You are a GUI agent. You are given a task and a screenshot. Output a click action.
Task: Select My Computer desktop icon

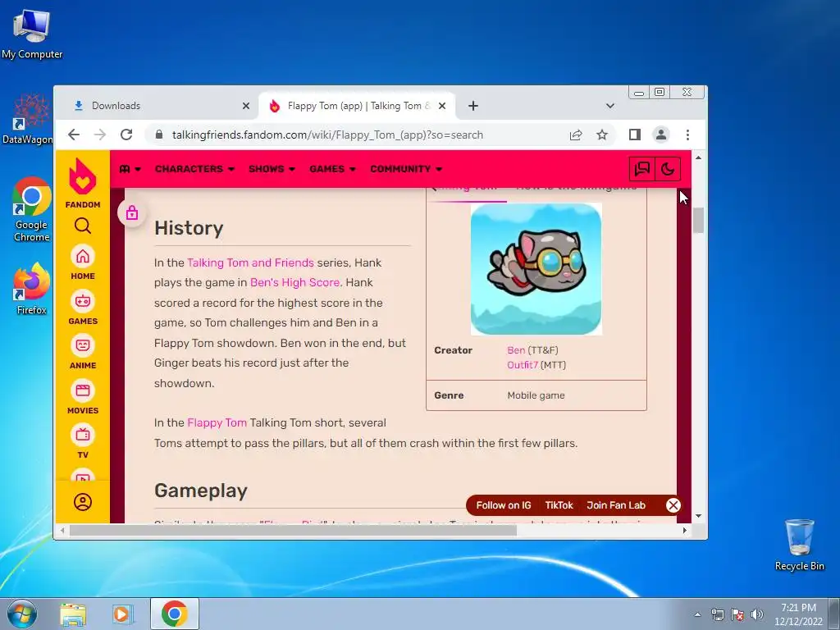pos(32,34)
